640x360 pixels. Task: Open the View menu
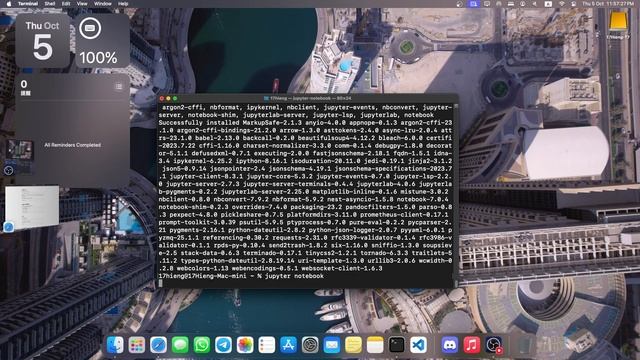click(82, 4)
